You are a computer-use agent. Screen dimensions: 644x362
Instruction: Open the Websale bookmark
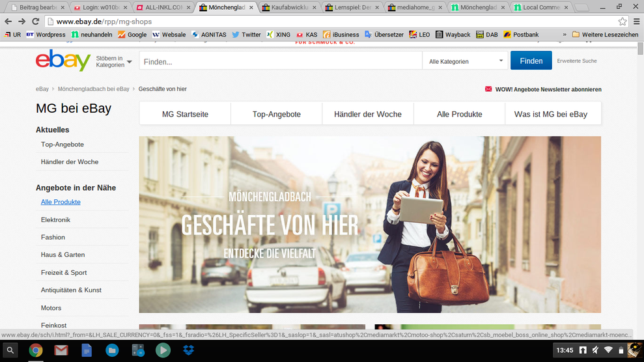pos(169,35)
